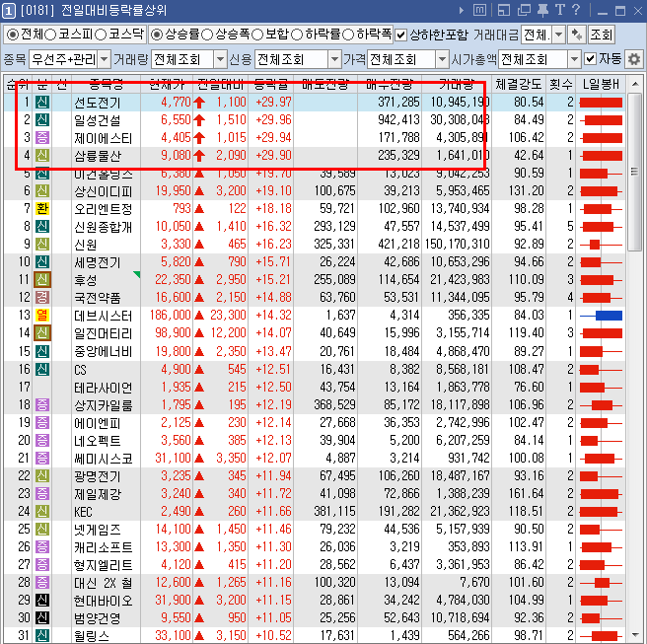Screen dimensions: 647x644
Task: Select the 중앙에너비 stock name
Action: [103, 351]
